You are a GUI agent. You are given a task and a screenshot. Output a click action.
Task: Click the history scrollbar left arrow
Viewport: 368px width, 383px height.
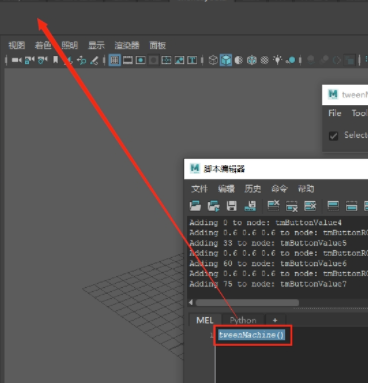[191, 303]
